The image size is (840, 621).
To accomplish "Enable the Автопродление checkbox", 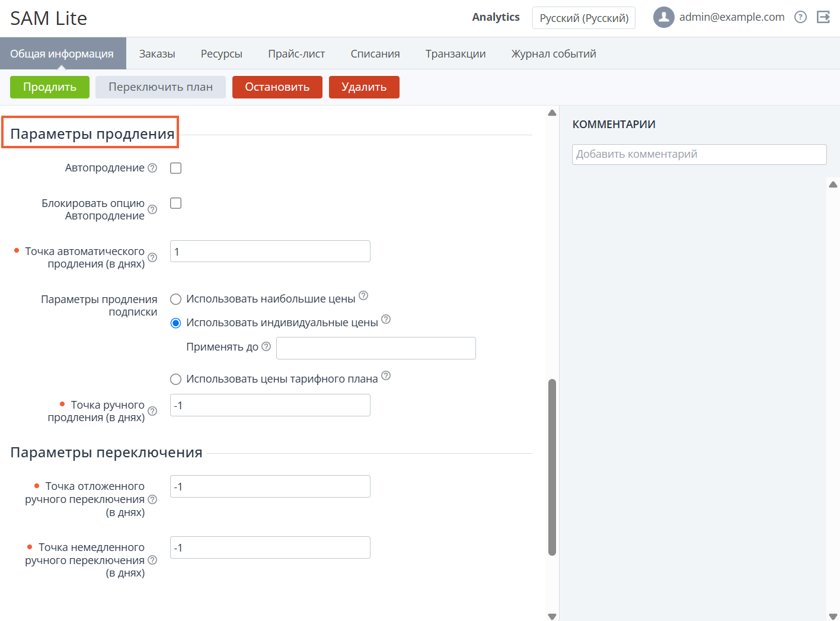I will [175, 168].
